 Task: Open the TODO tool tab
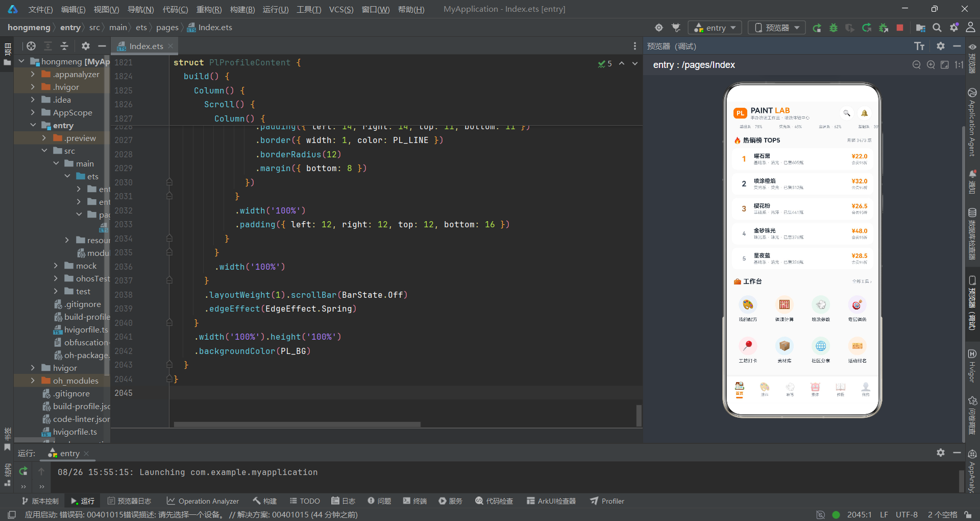tap(305, 501)
